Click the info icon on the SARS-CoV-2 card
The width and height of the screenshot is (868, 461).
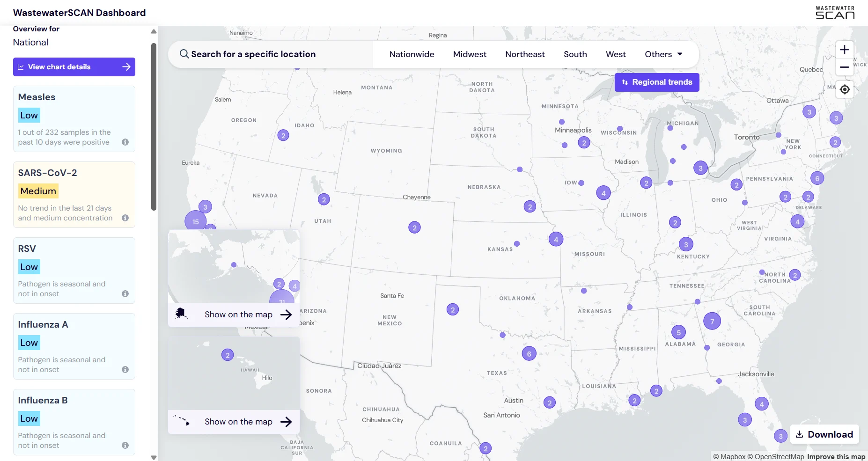pyautogui.click(x=125, y=218)
